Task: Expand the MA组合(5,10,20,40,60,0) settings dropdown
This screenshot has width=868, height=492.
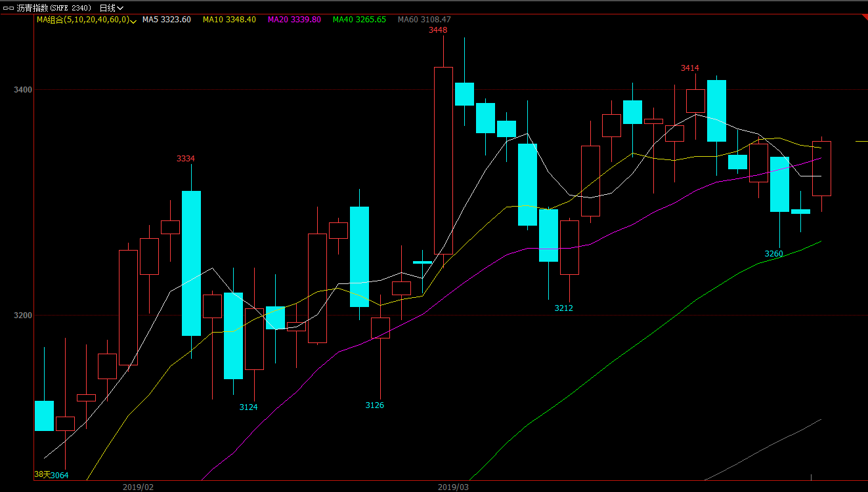Action: pyautogui.click(x=134, y=21)
